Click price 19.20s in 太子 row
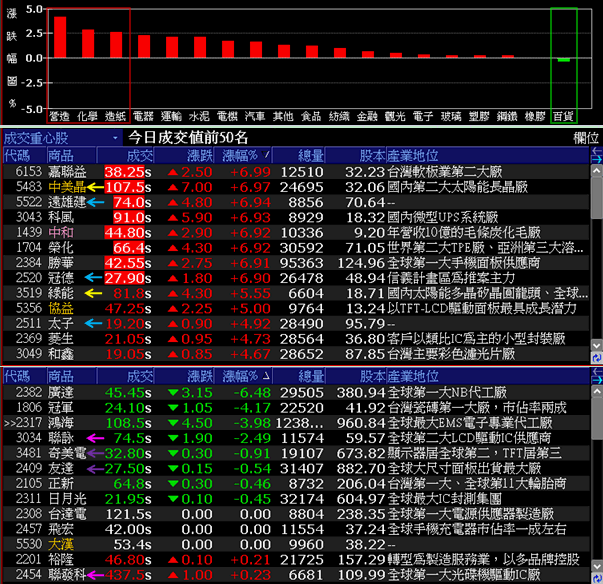This screenshot has height=584, width=603. [128, 324]
